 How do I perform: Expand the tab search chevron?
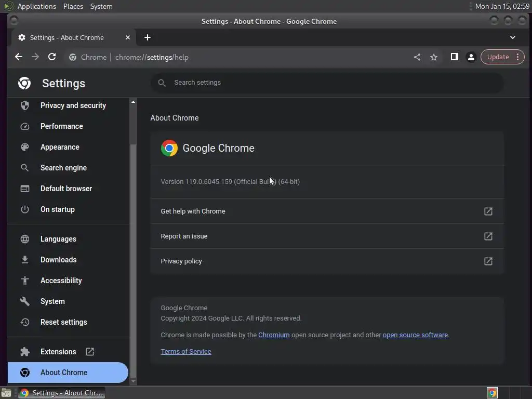(513, 37)
